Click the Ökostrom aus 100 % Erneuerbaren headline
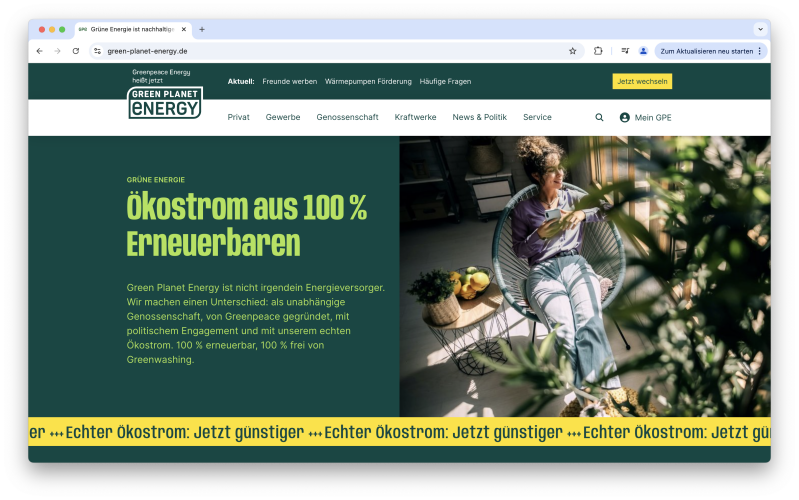Image resolution: width=799 pixels, height=500 pixels. pyautogui.click(x=247, y=225)
